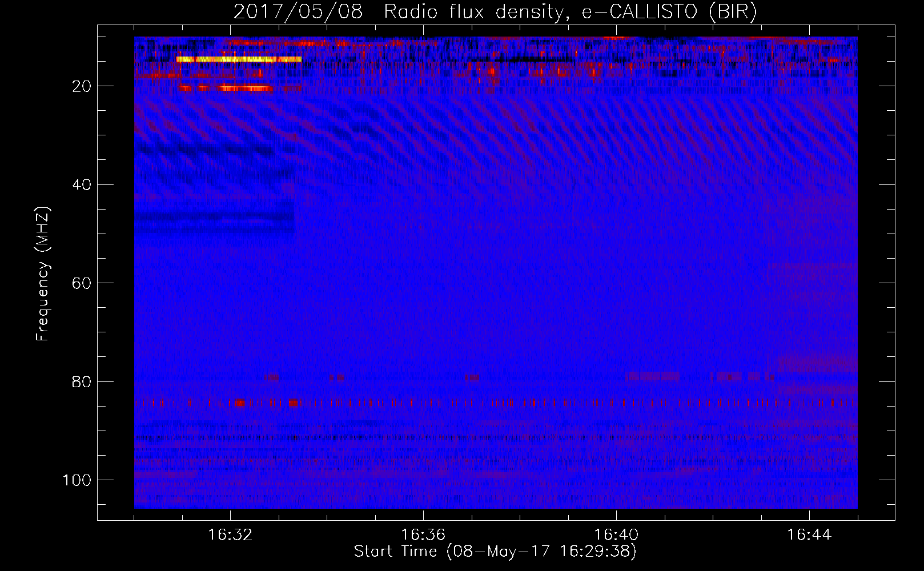924x571 pixels.
Task: Click the 20 MHz frequency tick label
Action: tap(82, 86)
